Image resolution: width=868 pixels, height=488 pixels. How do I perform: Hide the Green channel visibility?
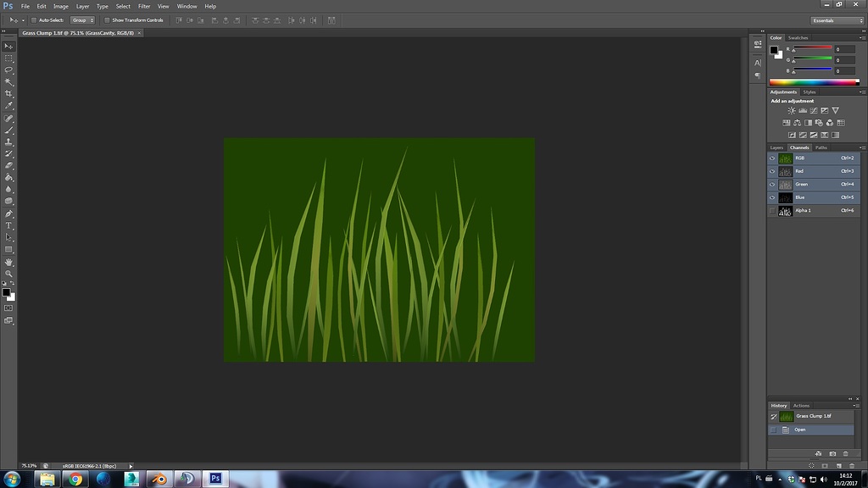(x=772, y=184)
